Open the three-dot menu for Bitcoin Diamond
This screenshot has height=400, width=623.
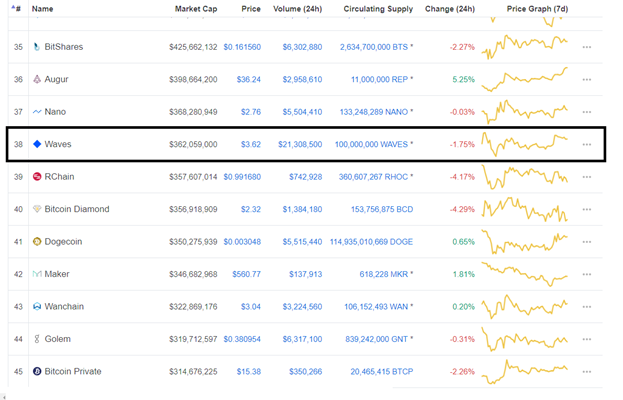pyautogui.click(x=586, y=210)
